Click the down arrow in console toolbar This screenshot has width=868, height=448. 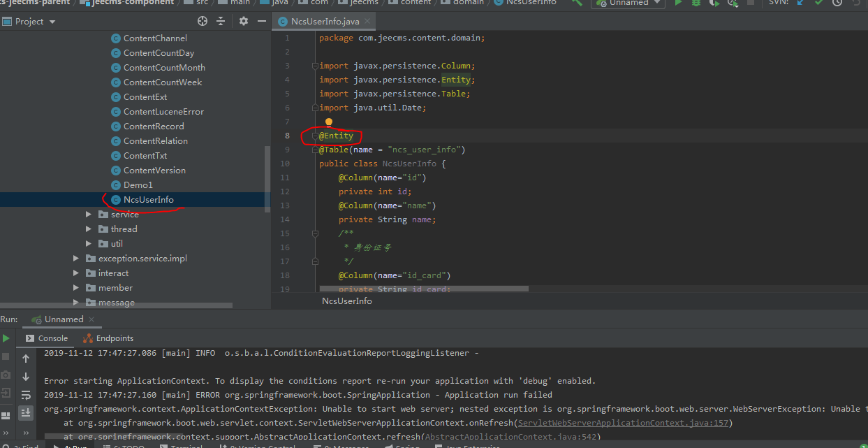(x=26, y=377)
